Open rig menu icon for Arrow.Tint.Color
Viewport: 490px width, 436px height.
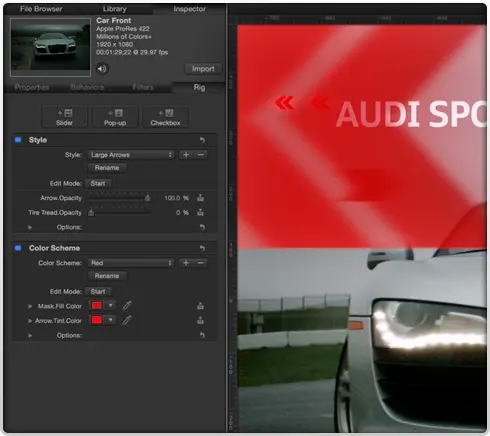tap(200, 320)
